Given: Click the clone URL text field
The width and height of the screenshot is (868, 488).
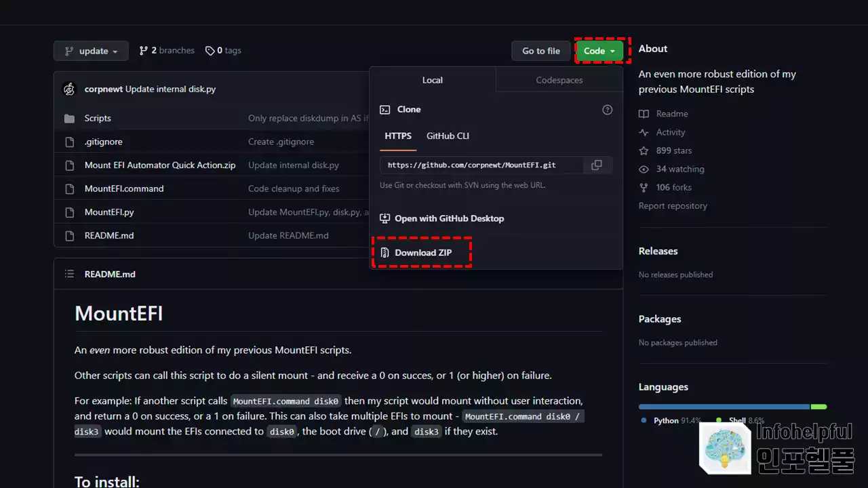Looking at the screenshot, I should pos(481,165).
